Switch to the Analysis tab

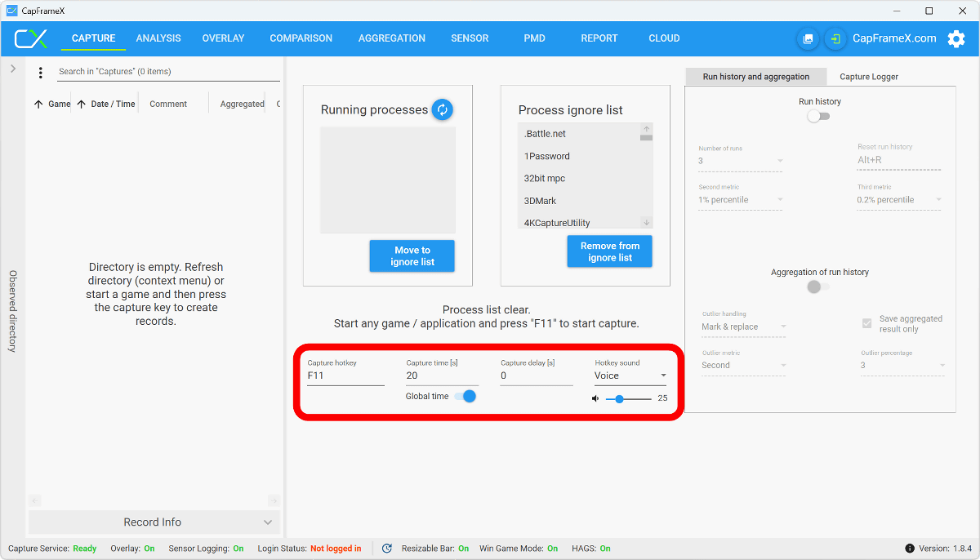[x=158, y=38]
